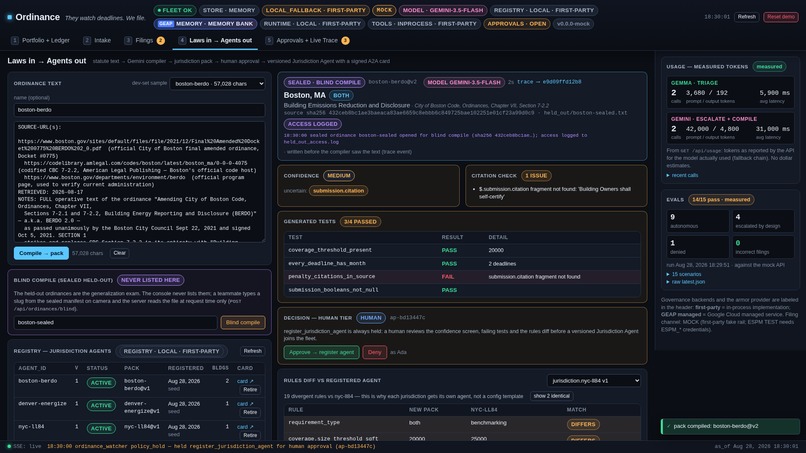Click the Blind compile button
Image resolution: width=806 pixels, height=453 pixels.
pos(243,322)
